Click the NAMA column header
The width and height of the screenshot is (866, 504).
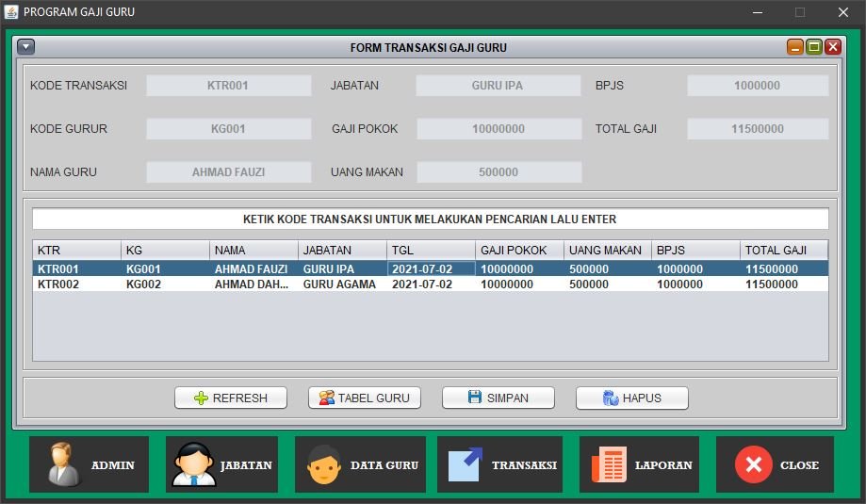(x=253, y=251)
